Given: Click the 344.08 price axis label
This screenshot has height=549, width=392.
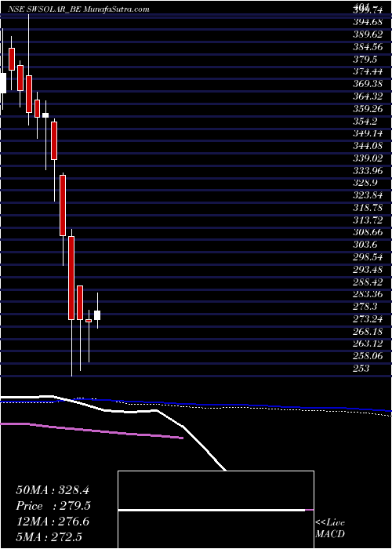Looking at the screenshot, I should pyautogui.click(x=368, y=146).
